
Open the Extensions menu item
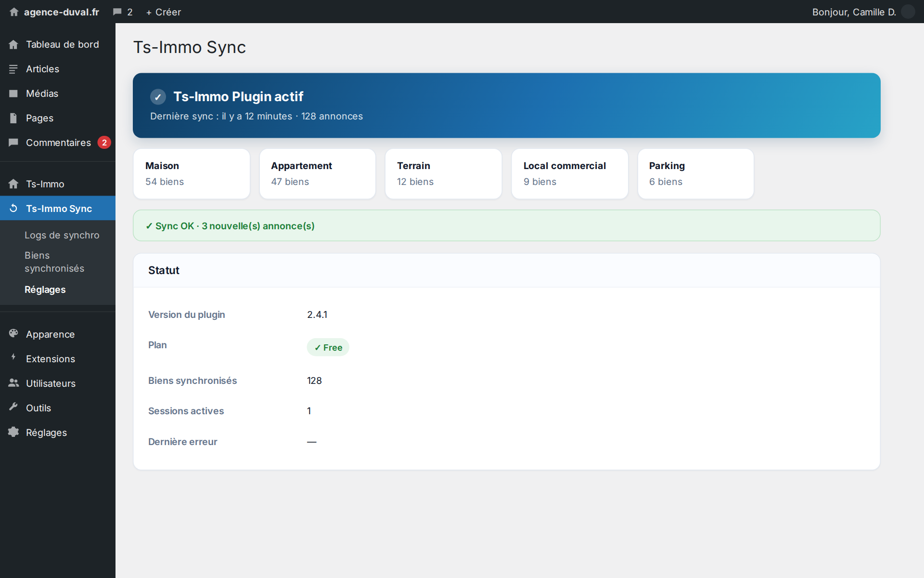(x=58, y=359)
